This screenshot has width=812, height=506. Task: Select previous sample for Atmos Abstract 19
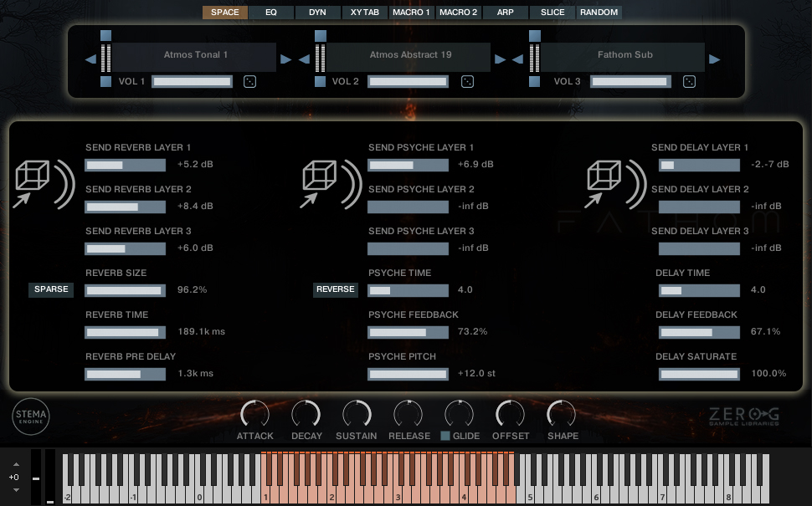pos(306,59)
